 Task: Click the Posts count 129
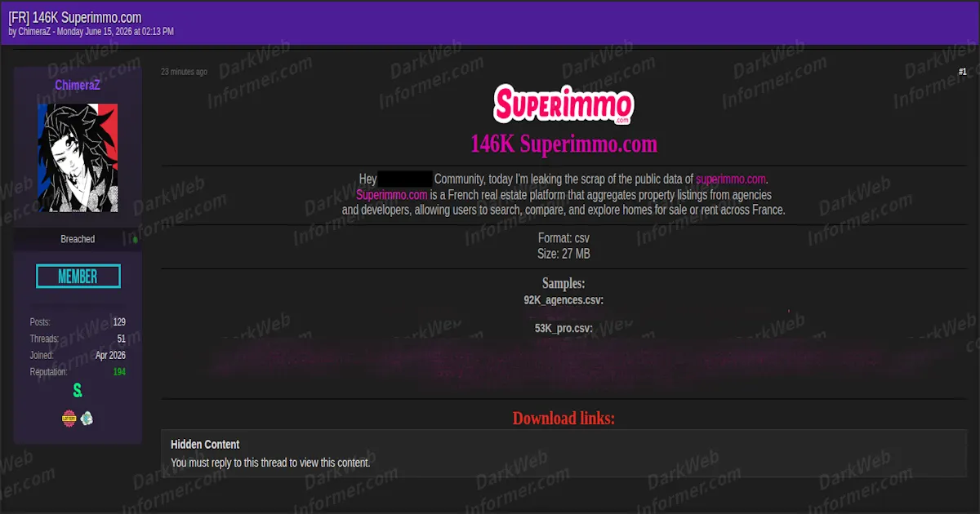click(x=119, y=322)
